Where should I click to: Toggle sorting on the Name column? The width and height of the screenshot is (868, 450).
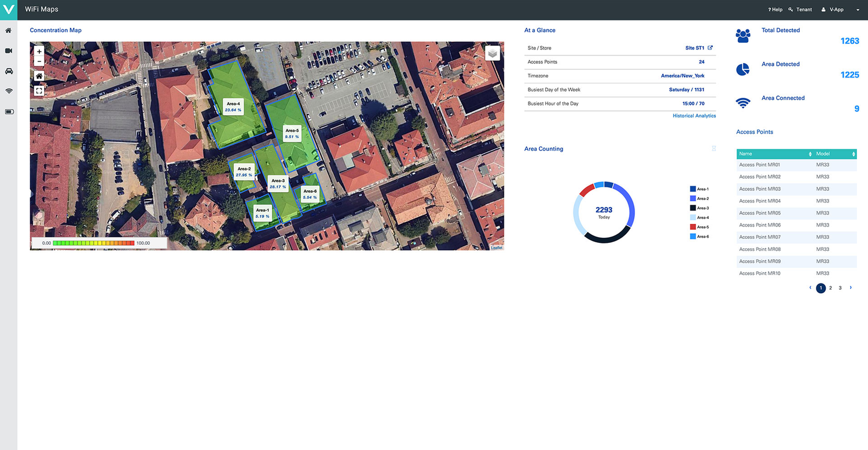click(x=808, y=153)
